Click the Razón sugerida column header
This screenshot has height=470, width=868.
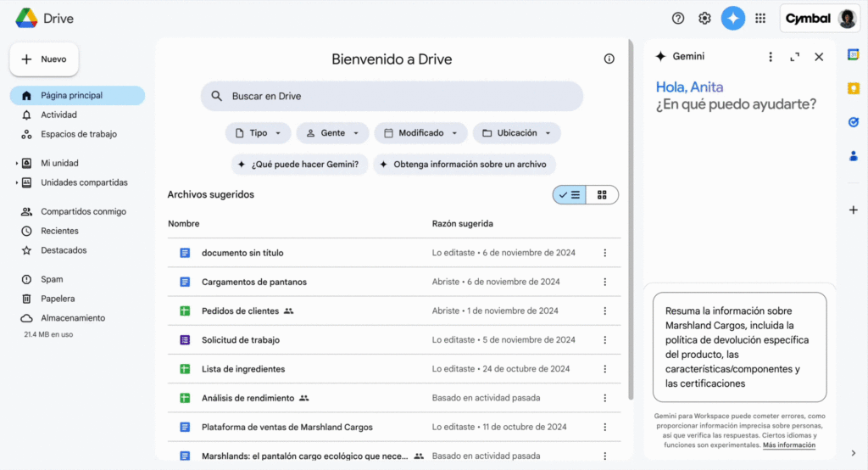tap(462, 224)
